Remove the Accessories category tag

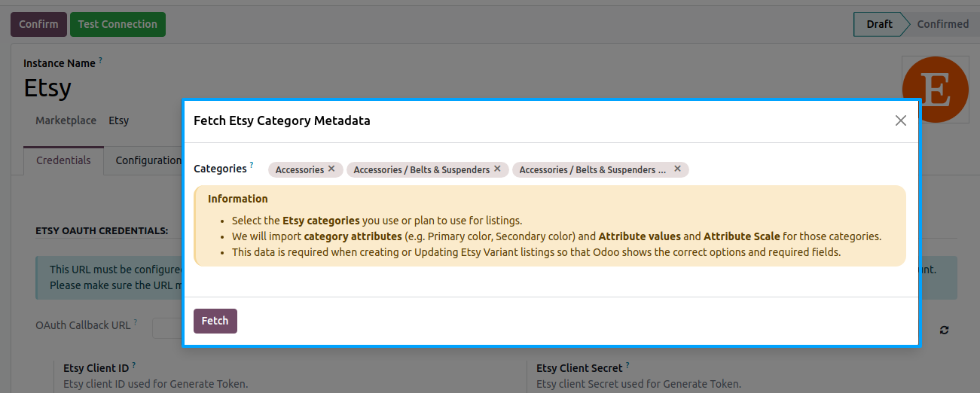point(331,169)
